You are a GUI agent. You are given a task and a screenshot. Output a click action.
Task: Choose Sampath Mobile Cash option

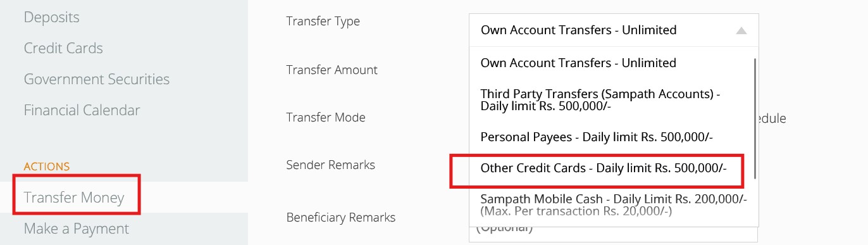614,204
